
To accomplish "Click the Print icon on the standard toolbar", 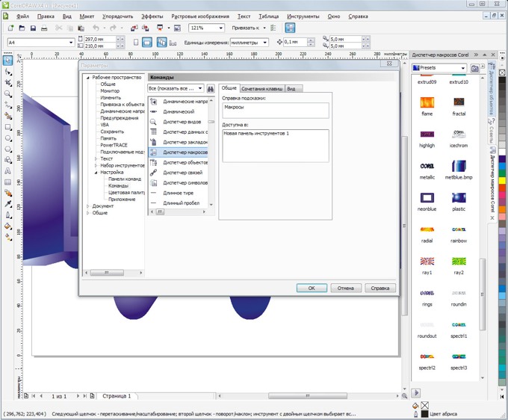I will click(x=44, y=28).
